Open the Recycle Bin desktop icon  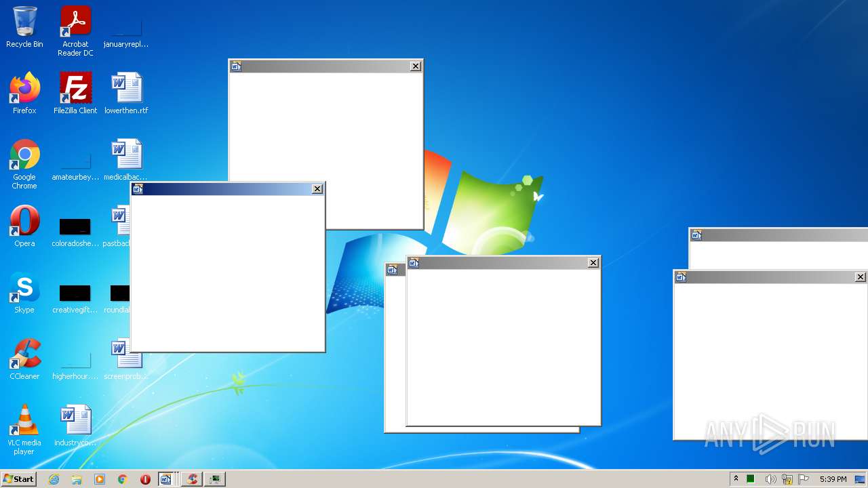click(24, 27)
